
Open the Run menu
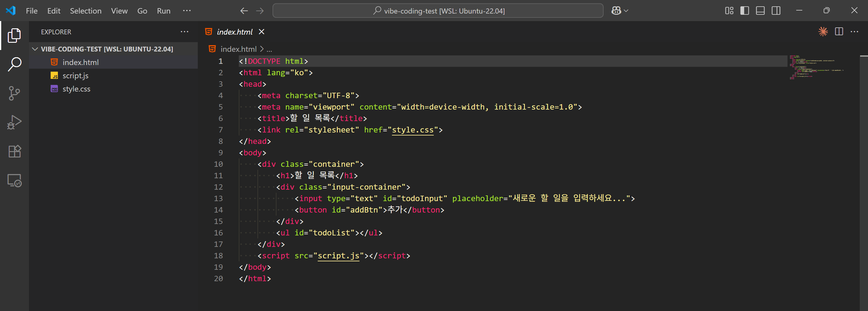click(164, 11)
